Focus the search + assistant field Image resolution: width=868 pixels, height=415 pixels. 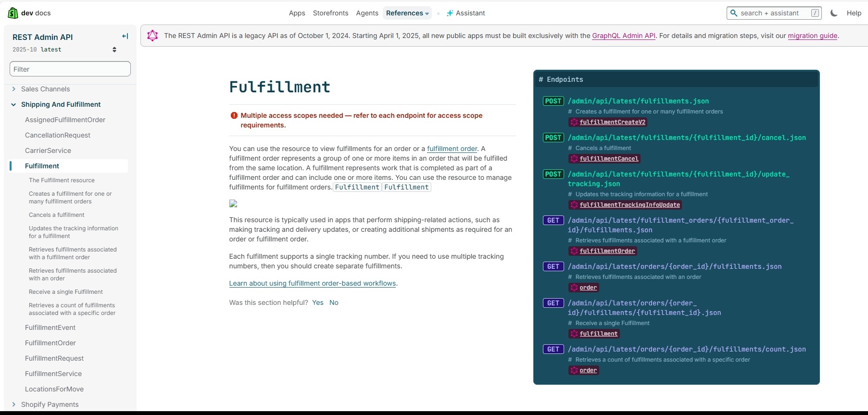[774, 13]
